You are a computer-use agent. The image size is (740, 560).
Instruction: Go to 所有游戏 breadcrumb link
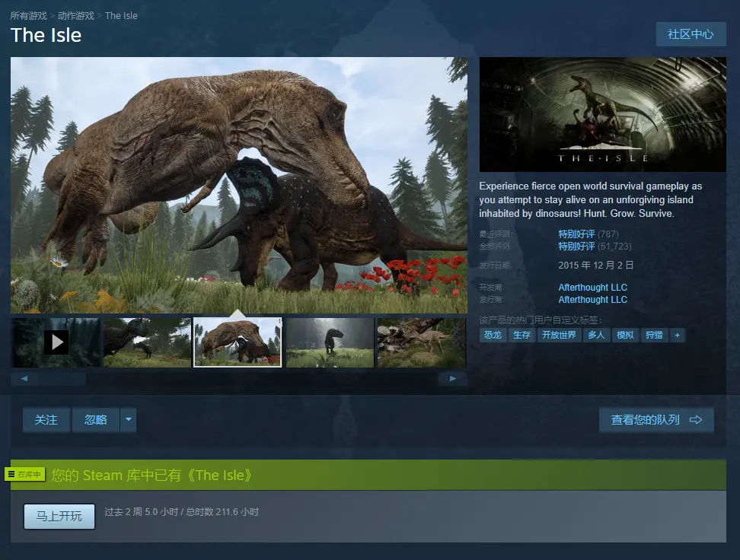[x=28, y=15]
